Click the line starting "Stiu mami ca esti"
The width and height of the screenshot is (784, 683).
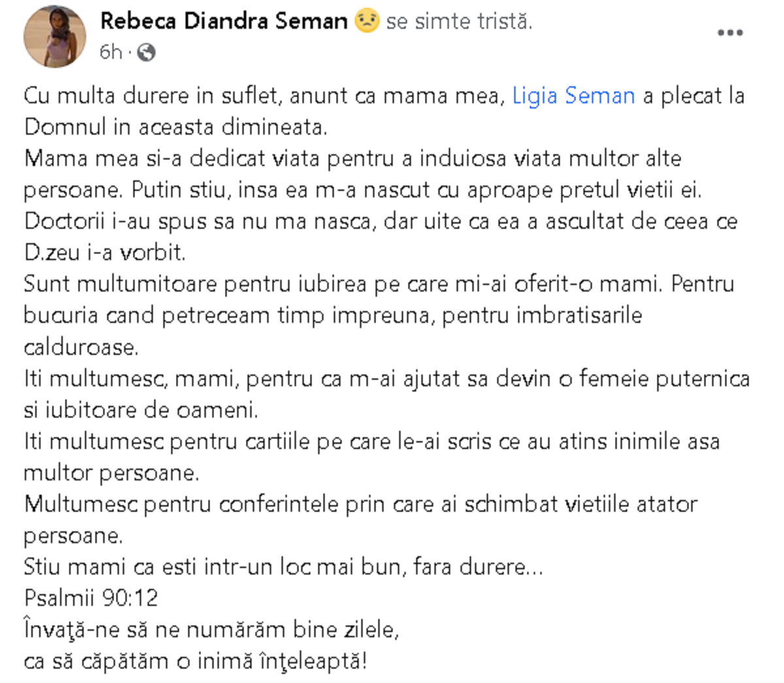coord(283,567)
